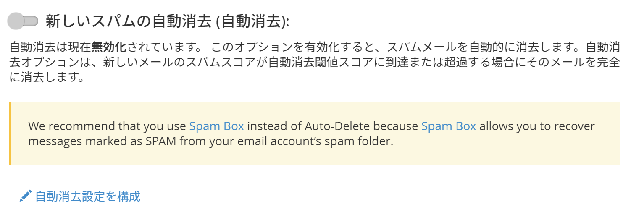Open the second Spam Box link before "allows"
Screen dimensions: 644x212
pyautogui.click(x=448, y=126)
